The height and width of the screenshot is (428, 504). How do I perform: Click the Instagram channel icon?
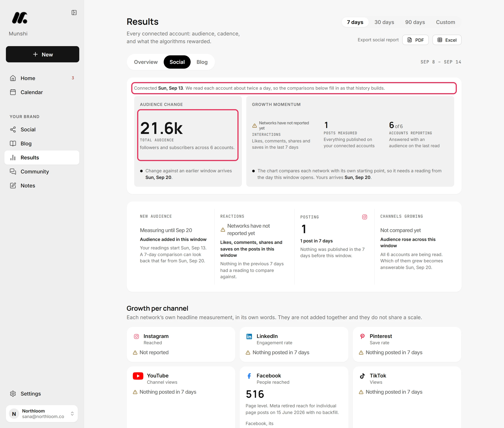136,336
